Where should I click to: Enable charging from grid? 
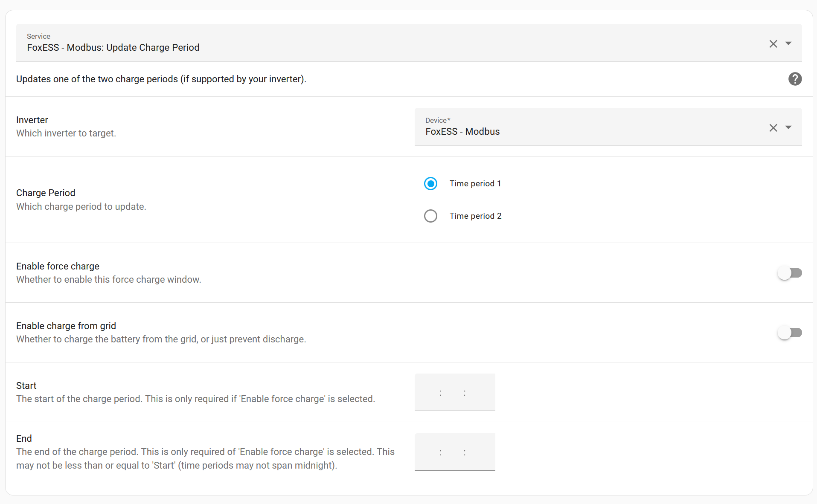pyautogui.click(x=790, y=333)
